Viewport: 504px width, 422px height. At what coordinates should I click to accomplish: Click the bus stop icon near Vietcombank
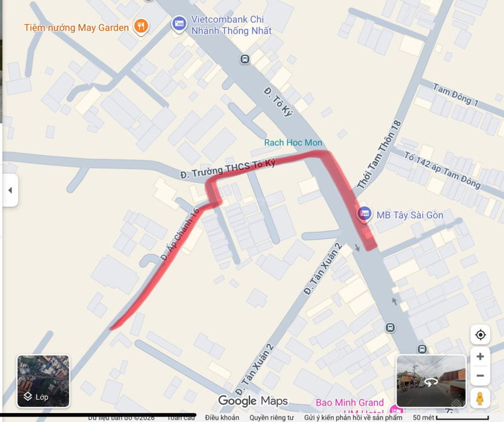245,59
